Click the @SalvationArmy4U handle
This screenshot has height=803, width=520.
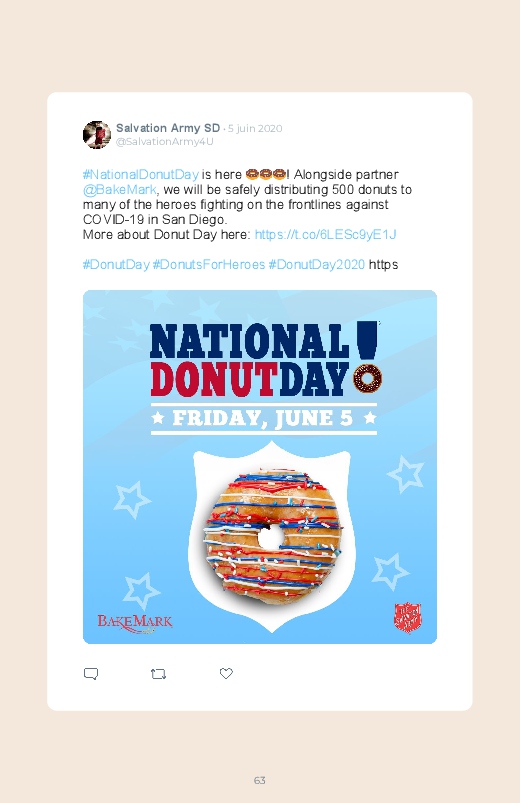164,141
